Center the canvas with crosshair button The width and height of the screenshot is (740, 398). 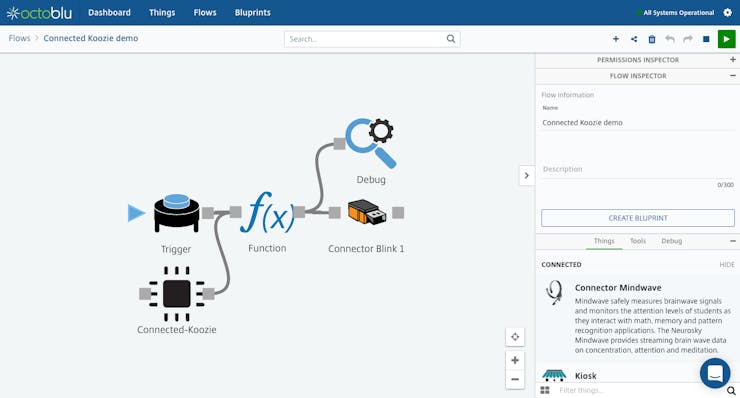515,337
